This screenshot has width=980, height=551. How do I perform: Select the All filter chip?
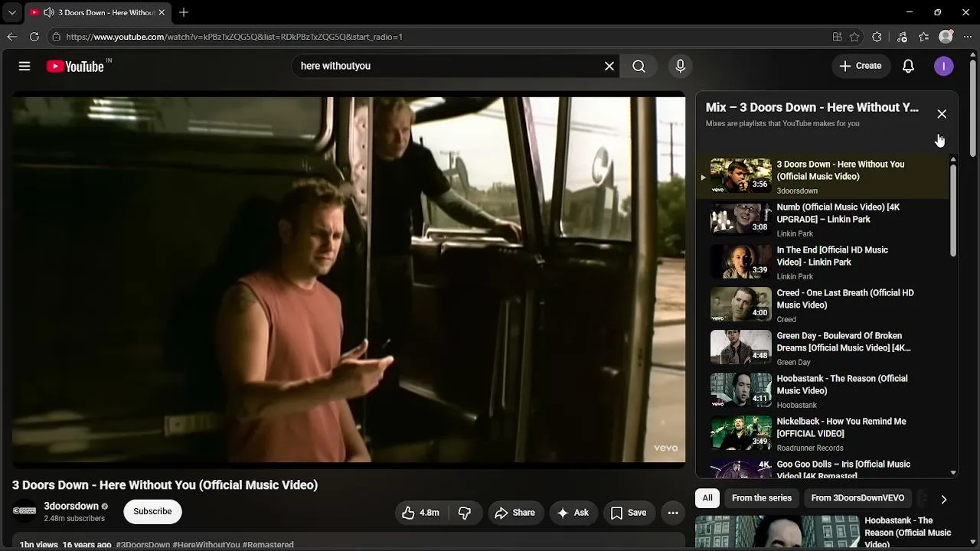707,498
